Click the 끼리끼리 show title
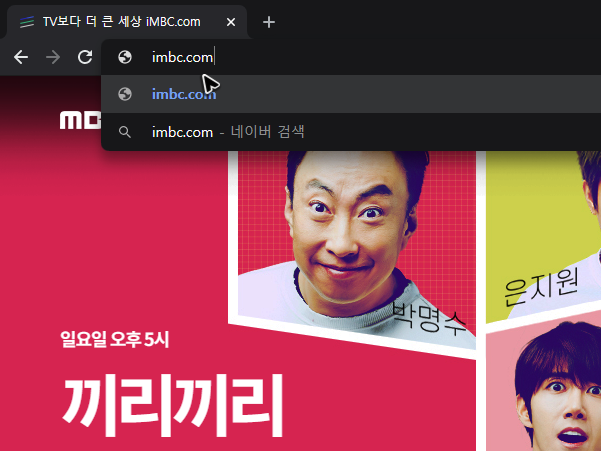This screenshot has height=451, width=601. click(x=172, y=405)
